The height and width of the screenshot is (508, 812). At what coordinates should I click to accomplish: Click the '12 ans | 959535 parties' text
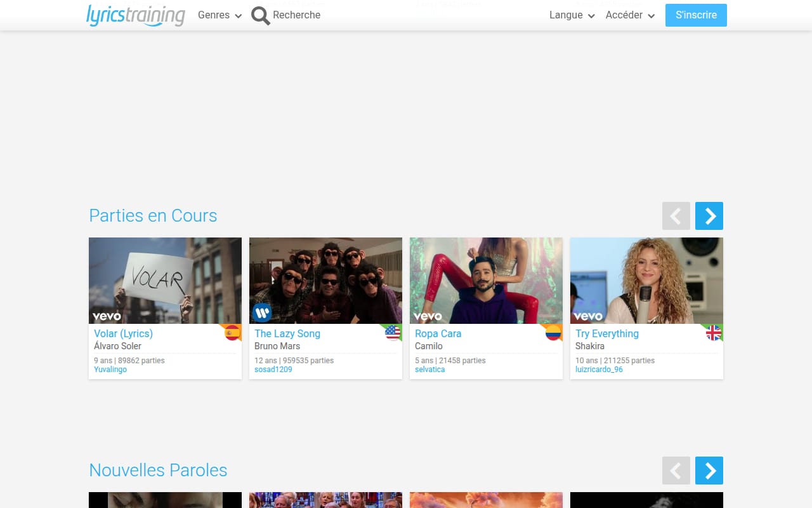[294, 361]
